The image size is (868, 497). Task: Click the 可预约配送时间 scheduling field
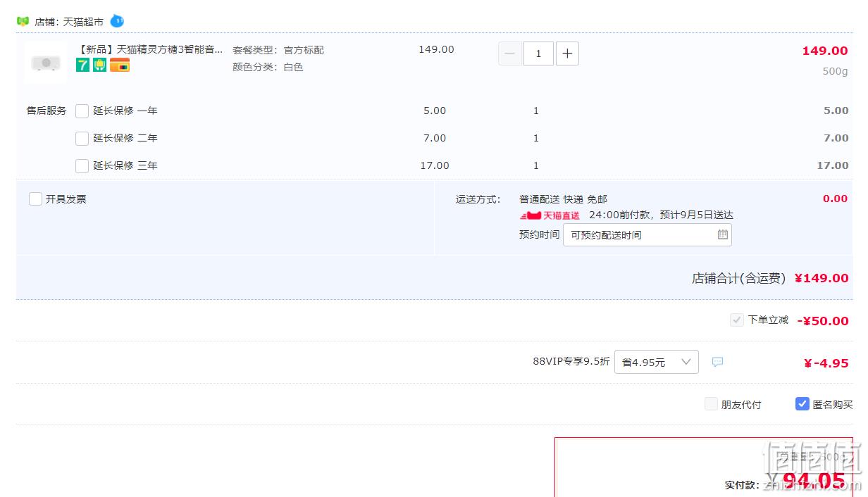647,235
